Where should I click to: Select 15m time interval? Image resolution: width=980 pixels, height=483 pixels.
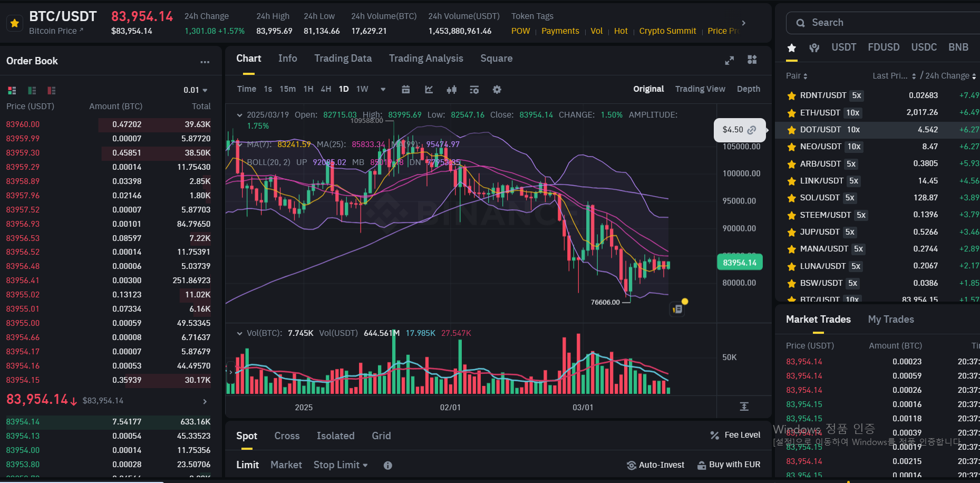(x=287, y=89)
